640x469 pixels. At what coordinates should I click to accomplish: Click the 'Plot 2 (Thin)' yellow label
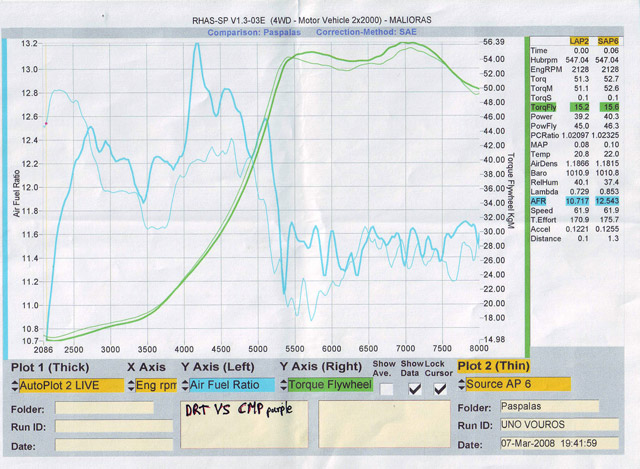[x=493, y=366]
